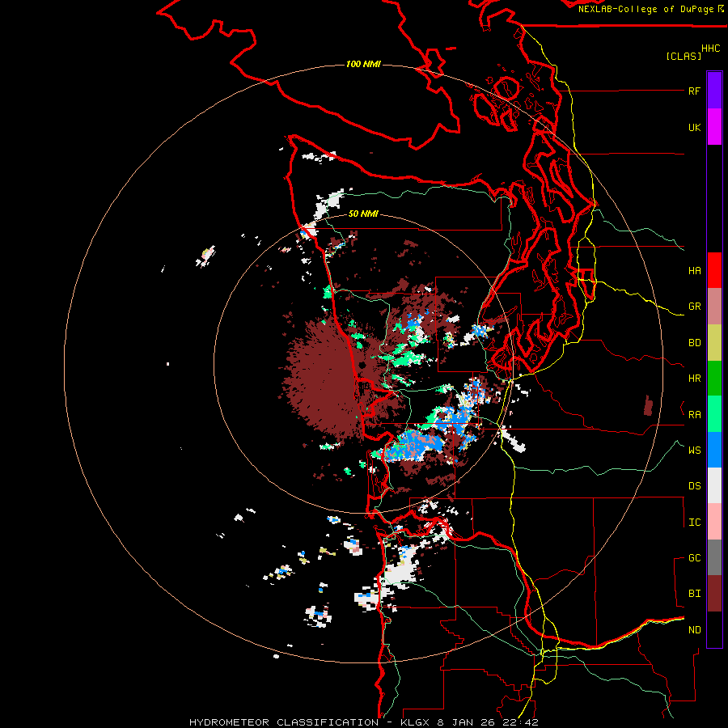Click the 100 NMI range ring label

pos(363,64)
